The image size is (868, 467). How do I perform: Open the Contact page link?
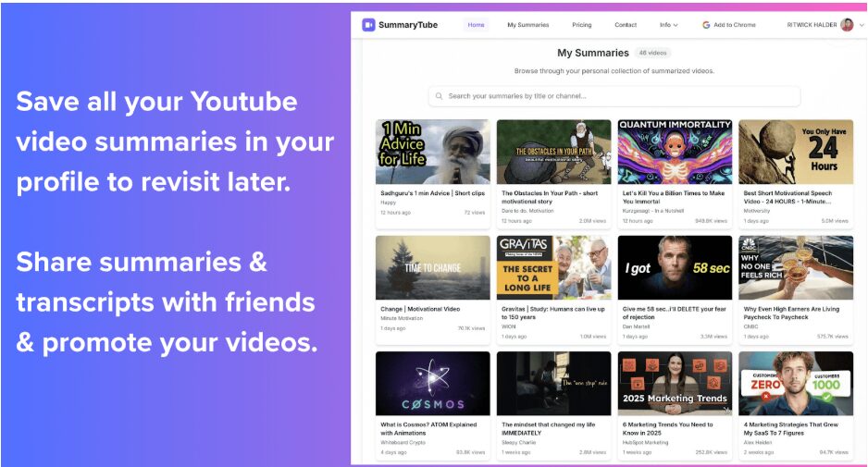[x=626, y=25]
